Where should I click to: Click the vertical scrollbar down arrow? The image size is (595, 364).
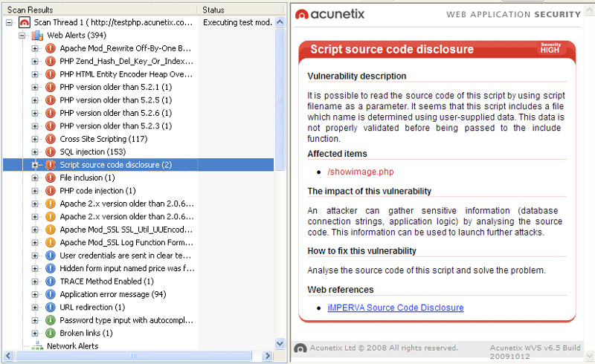(x=280, y=343)
